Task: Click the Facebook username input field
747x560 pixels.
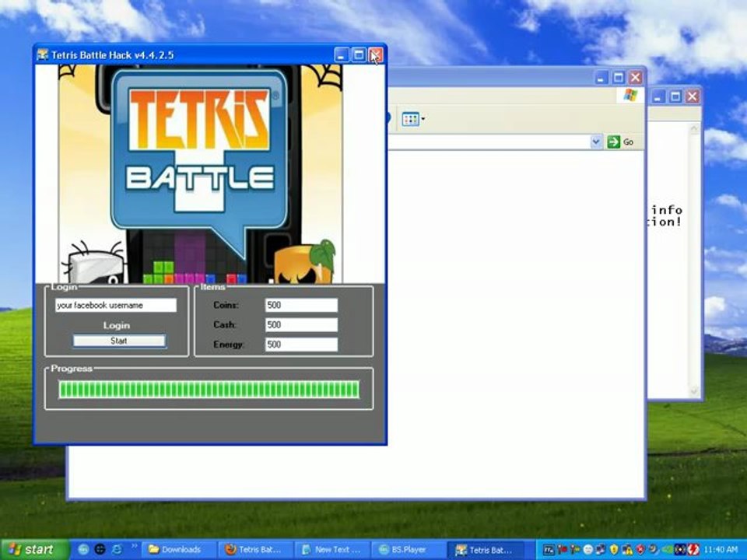Action: tap(116, 305)
